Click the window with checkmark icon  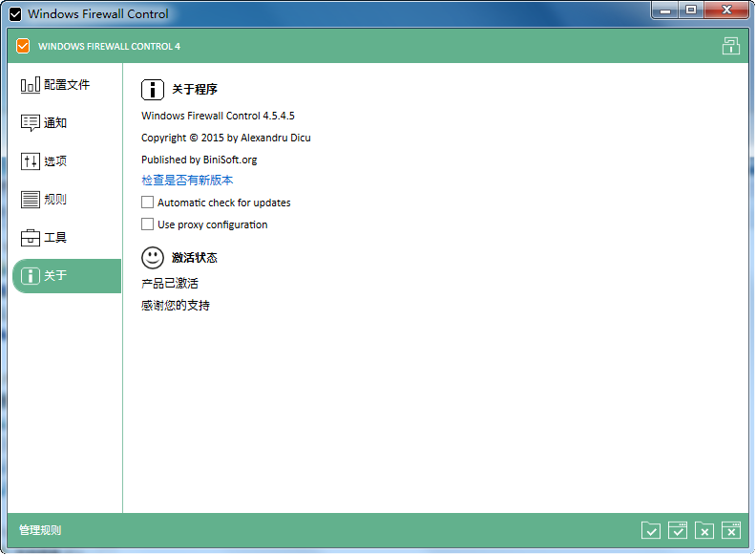point(678,530)
